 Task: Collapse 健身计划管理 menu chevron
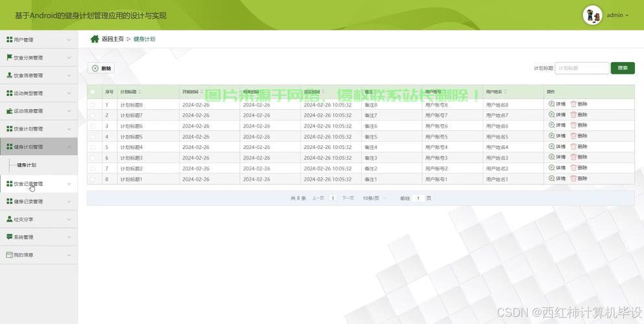69,147
